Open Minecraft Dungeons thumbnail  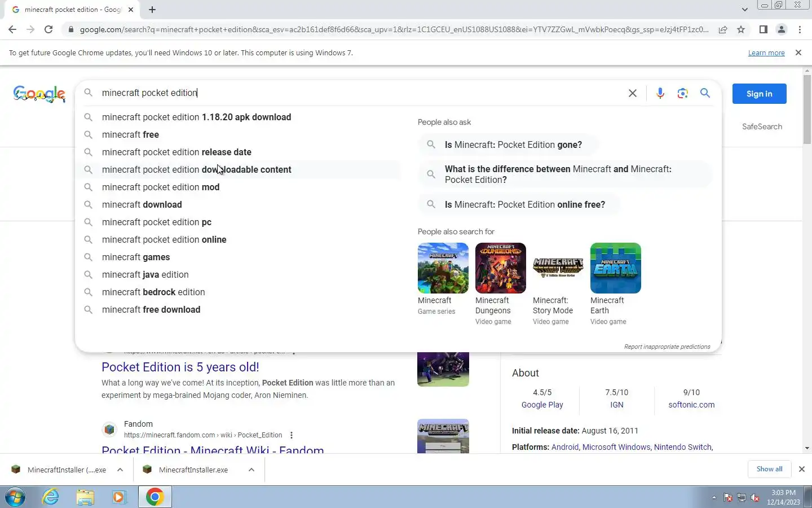(500, 268)
